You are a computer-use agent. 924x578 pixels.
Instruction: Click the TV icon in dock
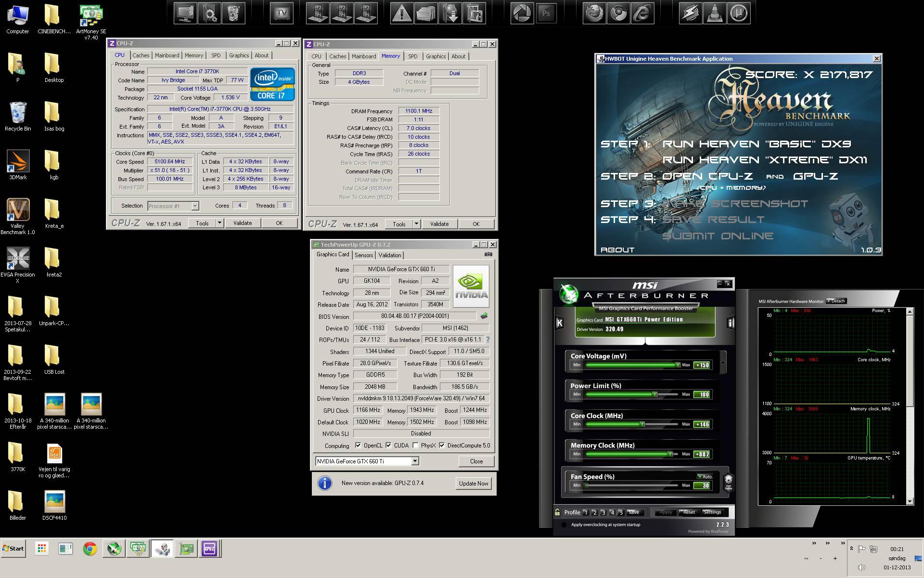(282, 13)
